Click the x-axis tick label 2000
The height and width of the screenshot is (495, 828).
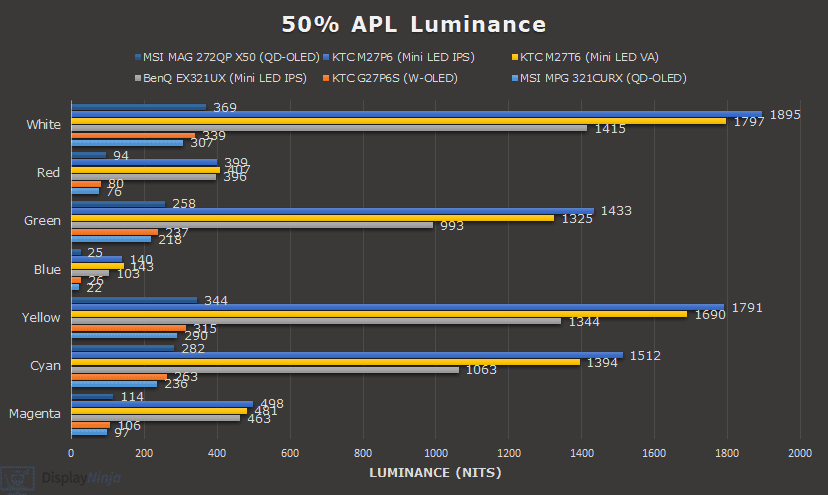coord(800,453)
